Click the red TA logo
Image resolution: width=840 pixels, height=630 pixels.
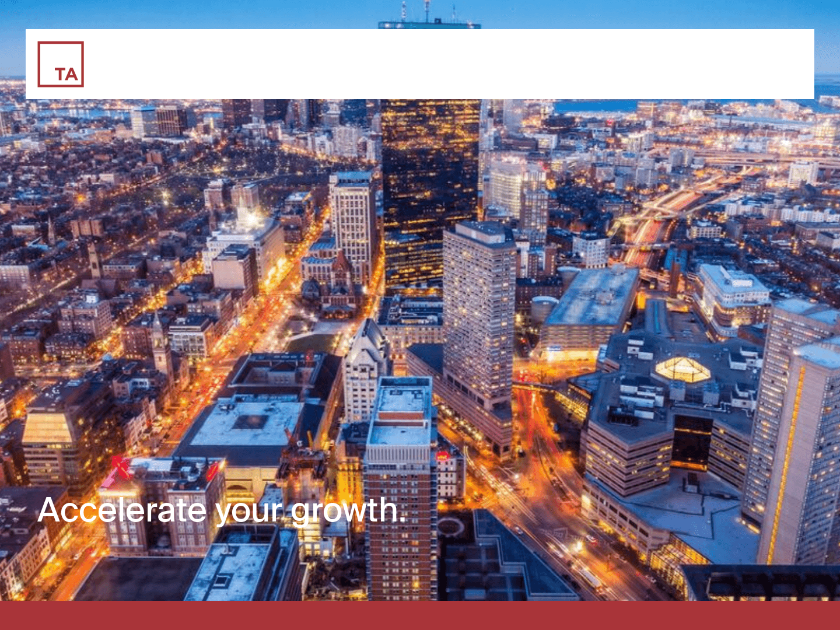pos(61,64)
